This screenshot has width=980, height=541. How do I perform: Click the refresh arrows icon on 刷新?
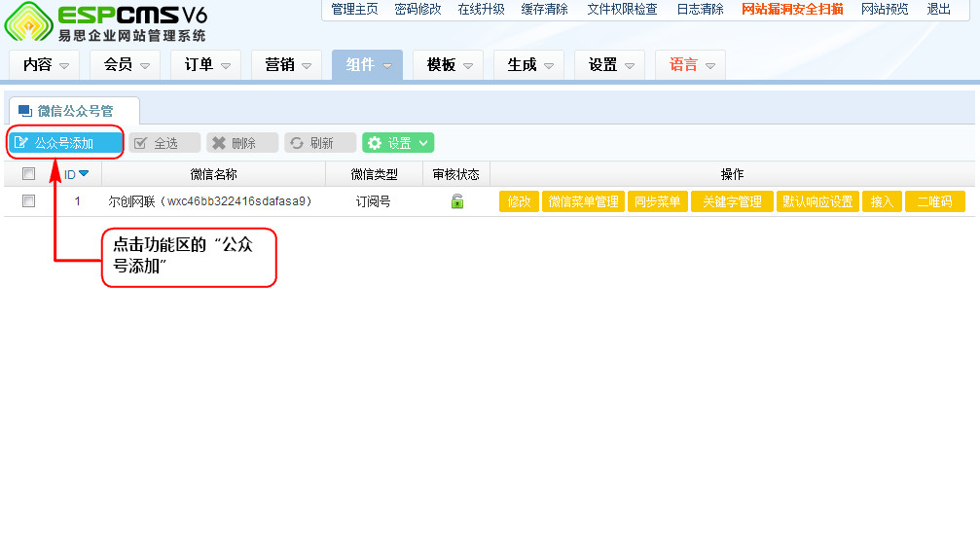click(x=296, y=143)
